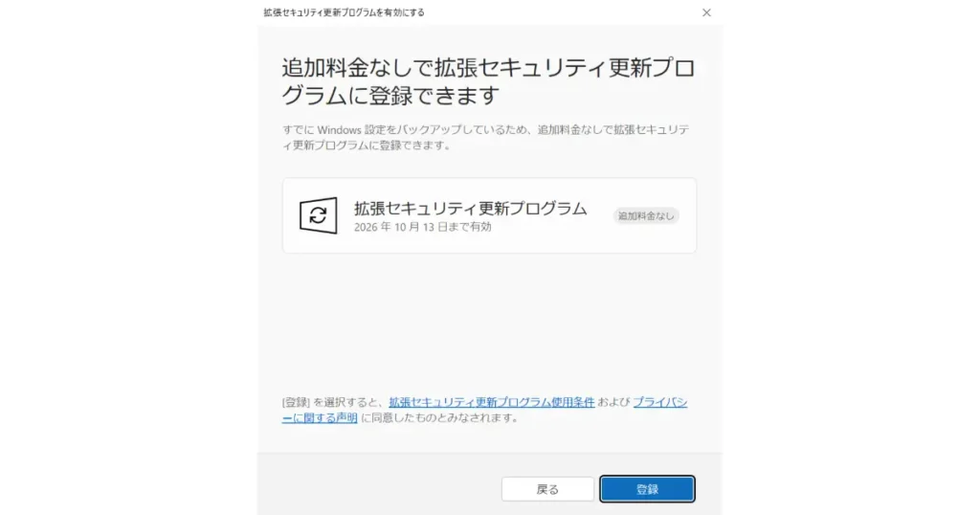Click the main heading 追加料金なしで拡張セキュリティ更新プログラムに登録できます
This screenshot has height=515, width=980.
pyautogui.click(x=488, y=81)
